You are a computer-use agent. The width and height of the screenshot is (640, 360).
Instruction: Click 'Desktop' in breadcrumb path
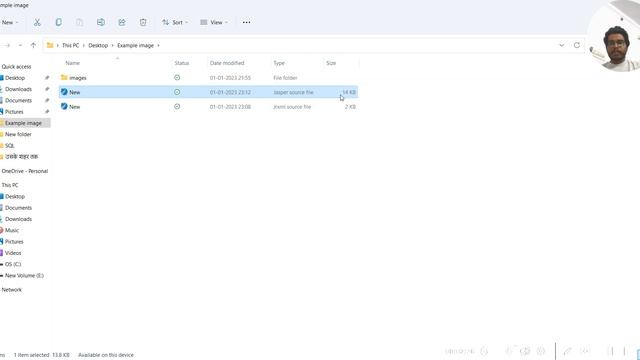point(98,45)
